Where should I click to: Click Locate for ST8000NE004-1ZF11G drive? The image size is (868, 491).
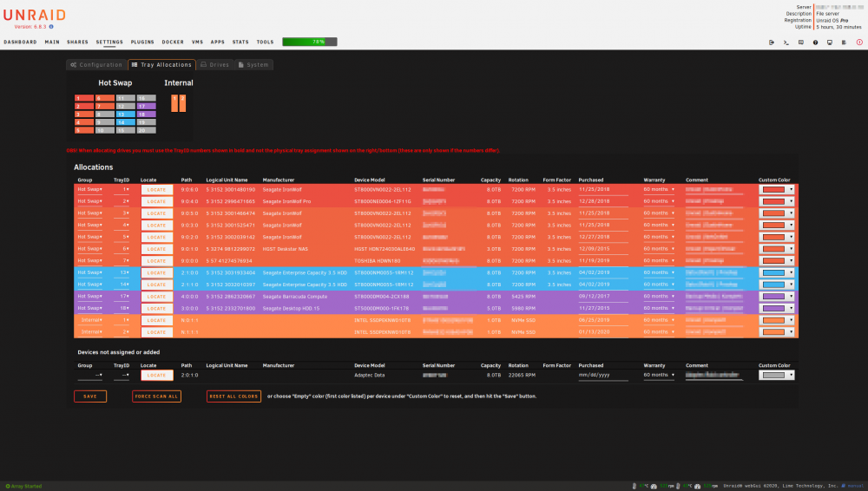[156, 201]
